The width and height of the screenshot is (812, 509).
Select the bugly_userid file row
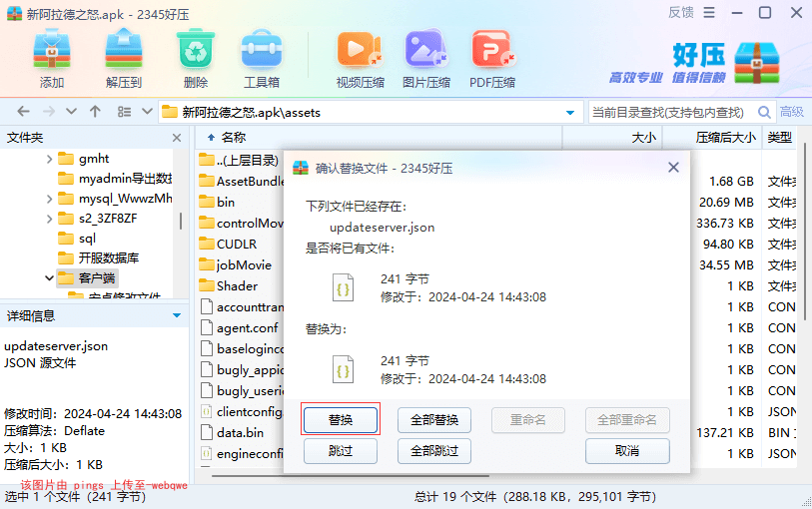241,390
